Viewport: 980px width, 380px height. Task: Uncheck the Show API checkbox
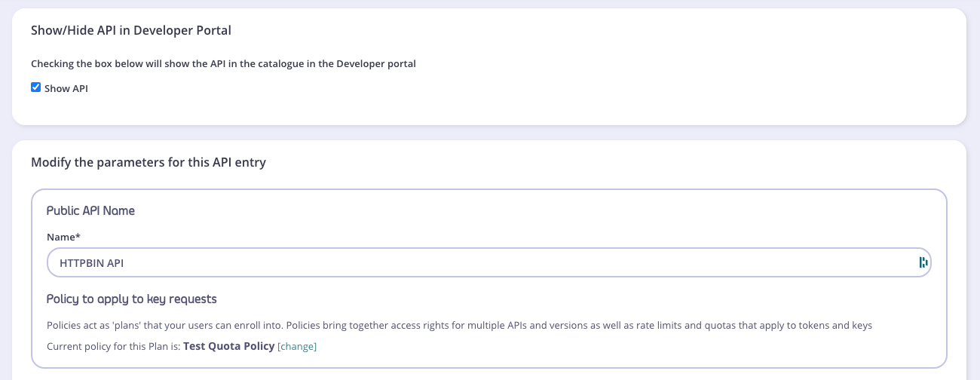point(35,87)
